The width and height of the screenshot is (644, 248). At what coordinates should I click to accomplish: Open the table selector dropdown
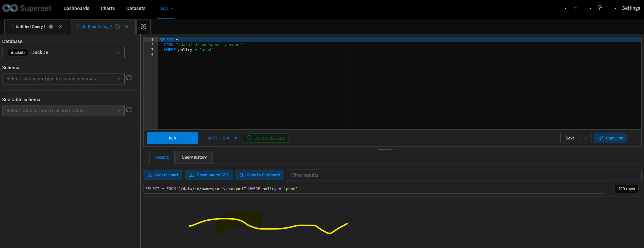(x=119, y=111)
